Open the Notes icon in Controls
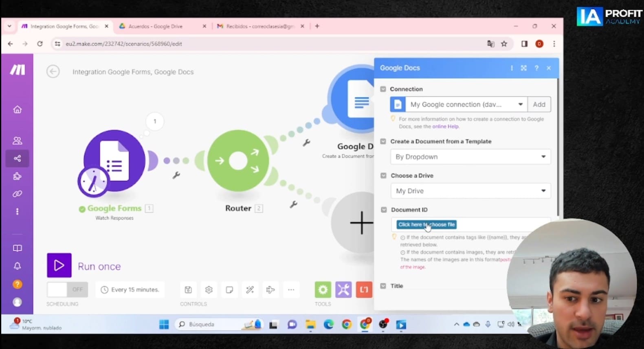644x349 pixels. click(229, 290)
